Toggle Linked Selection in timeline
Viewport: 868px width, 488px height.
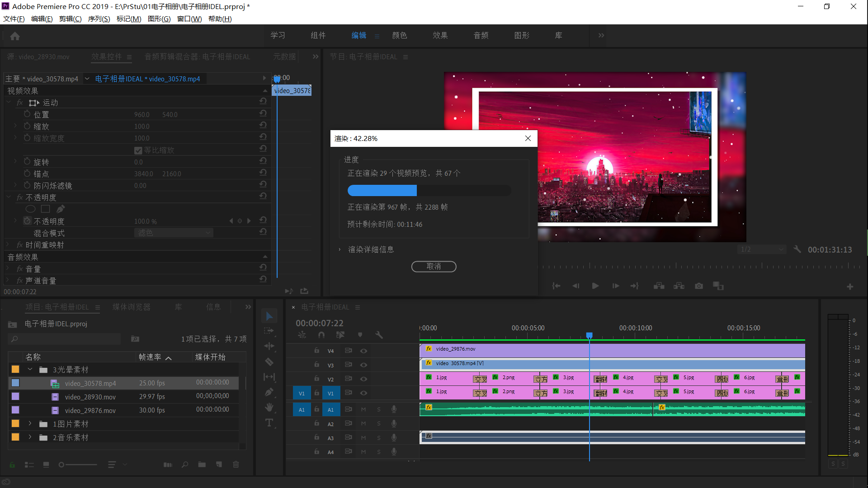click(340, 335)
